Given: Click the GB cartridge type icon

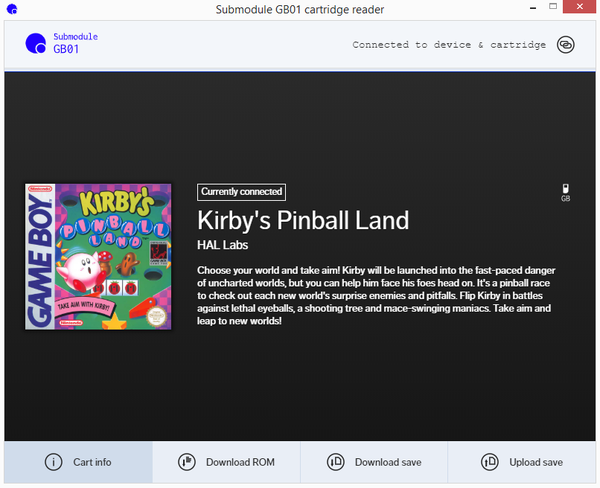Looking at the screenshot, I should (x=566, y=190).
